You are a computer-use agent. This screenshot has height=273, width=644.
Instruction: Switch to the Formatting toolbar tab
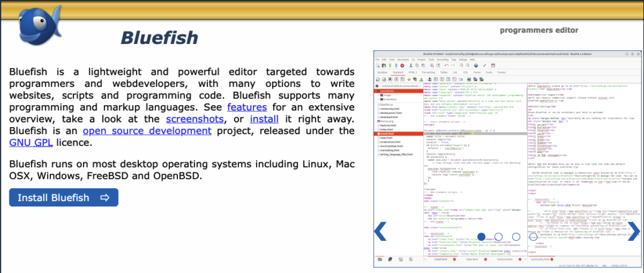coord(428,72)
